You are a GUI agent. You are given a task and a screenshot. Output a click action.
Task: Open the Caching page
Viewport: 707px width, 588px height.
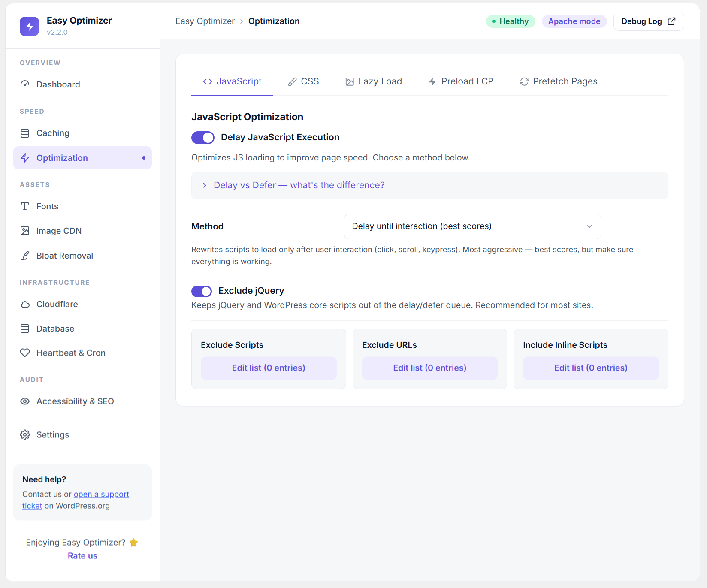coord(82,133)
